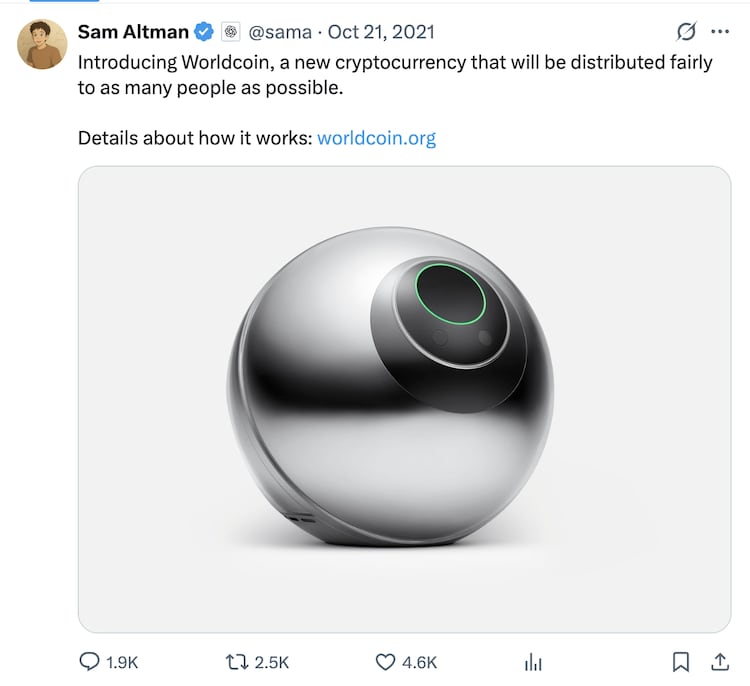Click the 1.9K replies count

(x=122, y=661)
